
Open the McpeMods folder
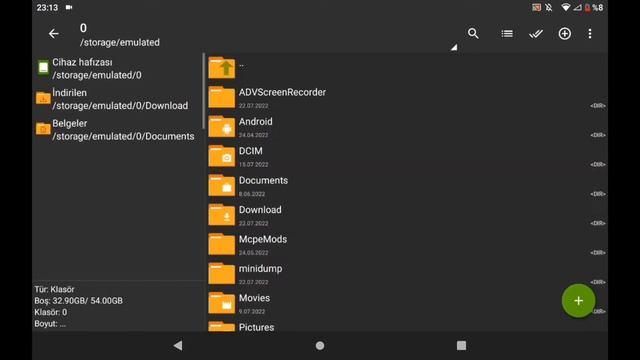click(407, 244)
